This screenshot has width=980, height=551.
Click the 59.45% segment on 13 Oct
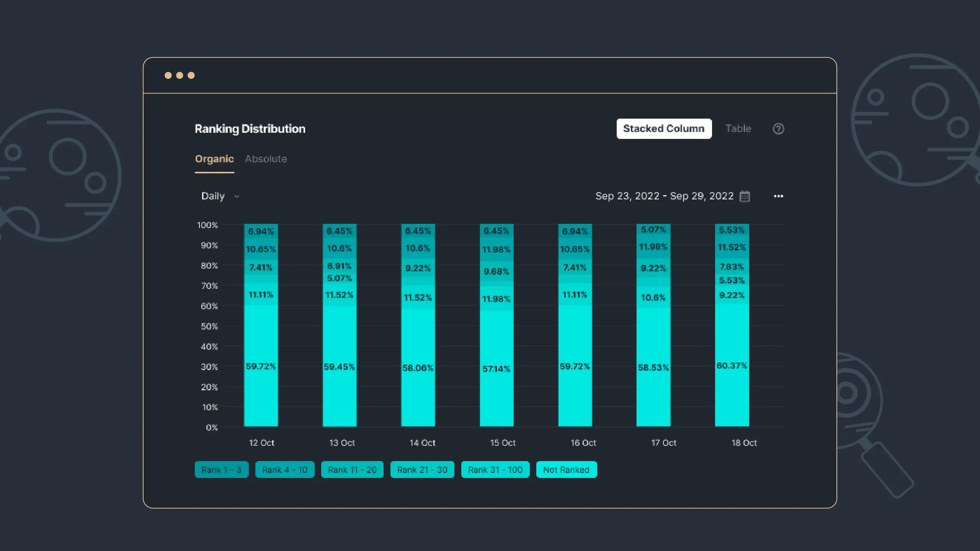(340, 366)
